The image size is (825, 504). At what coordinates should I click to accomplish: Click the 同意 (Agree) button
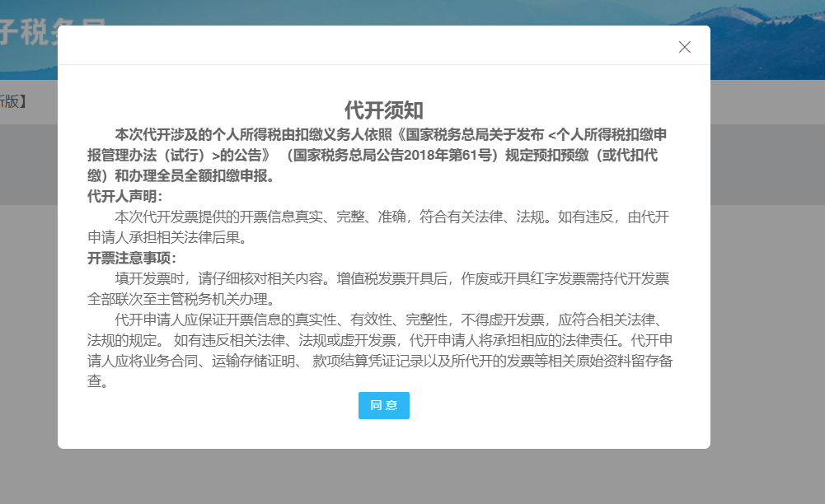383,405
